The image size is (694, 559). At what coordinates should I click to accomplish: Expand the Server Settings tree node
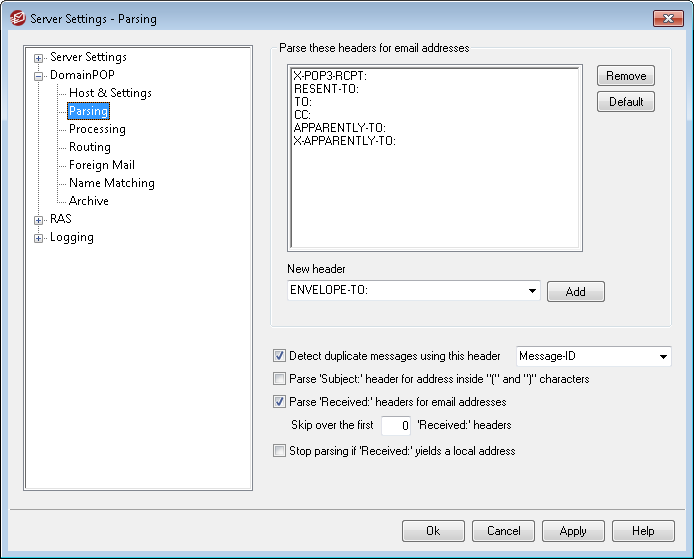pyautogui.click(x=39, y=58)
